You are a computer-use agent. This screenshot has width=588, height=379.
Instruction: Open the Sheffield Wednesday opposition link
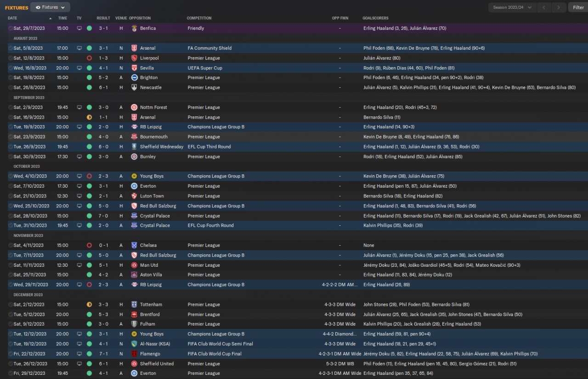click(x=162, y=147)
